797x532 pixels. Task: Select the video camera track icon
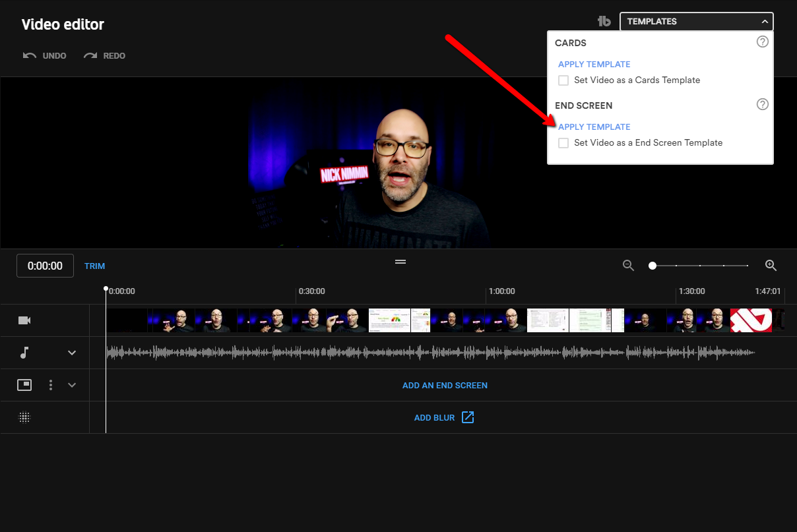24,320
